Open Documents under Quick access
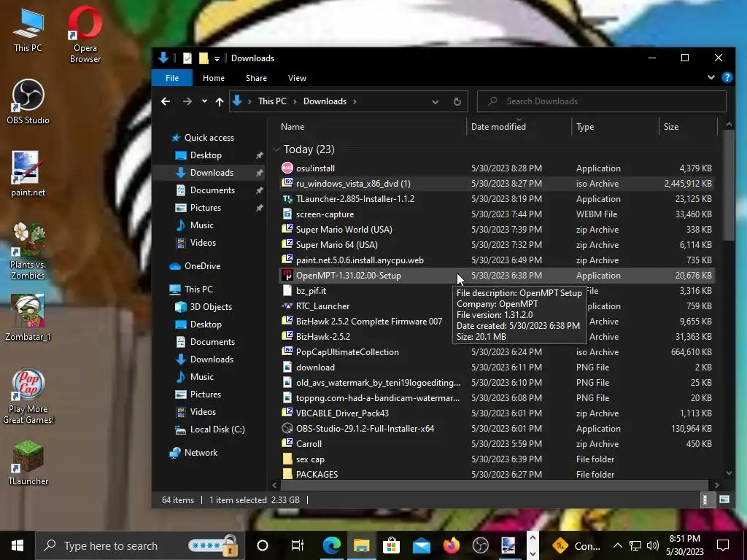 [x=212, y=190]
